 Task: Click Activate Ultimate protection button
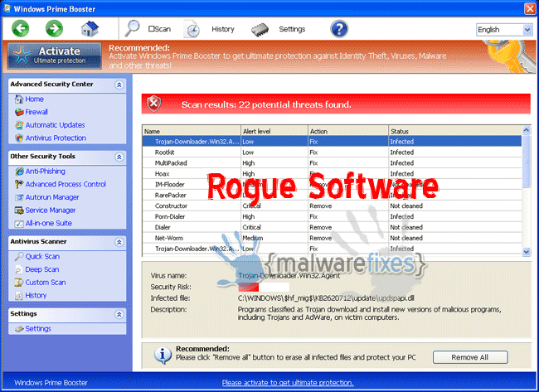tap(55, 56)
